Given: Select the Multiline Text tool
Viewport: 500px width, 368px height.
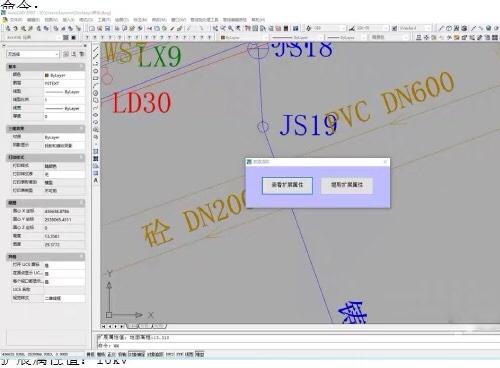Looking at the screenshot, I should 96,180.
